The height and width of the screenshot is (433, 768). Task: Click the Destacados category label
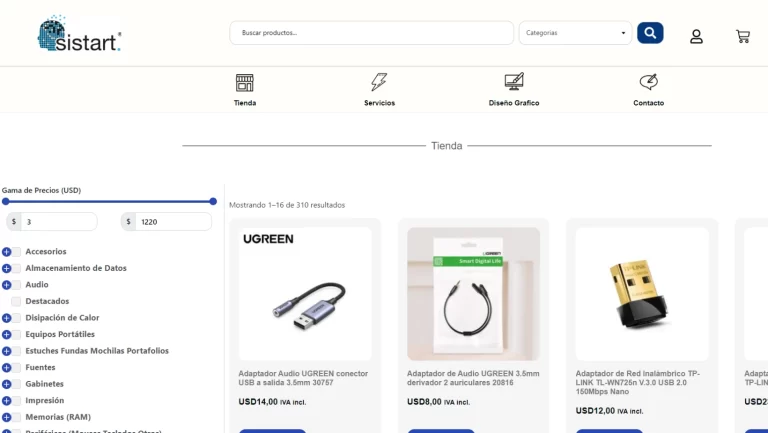coord(47,301)
